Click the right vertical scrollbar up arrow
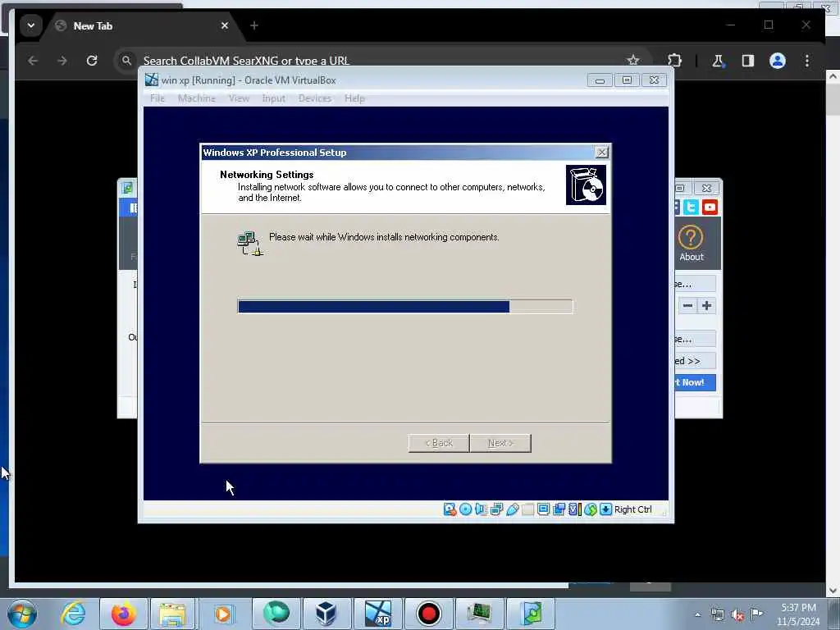This screenshot has width=840, height=630. (x=833, y=76)
